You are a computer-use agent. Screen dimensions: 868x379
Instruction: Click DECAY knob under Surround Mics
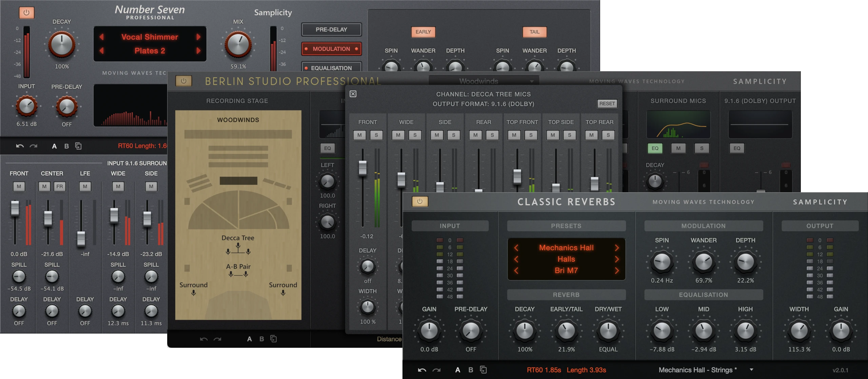(x=655, y=181)
